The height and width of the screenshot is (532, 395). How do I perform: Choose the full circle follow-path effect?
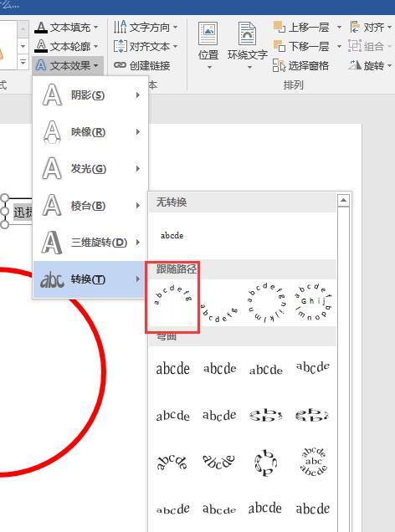(266, 303)
